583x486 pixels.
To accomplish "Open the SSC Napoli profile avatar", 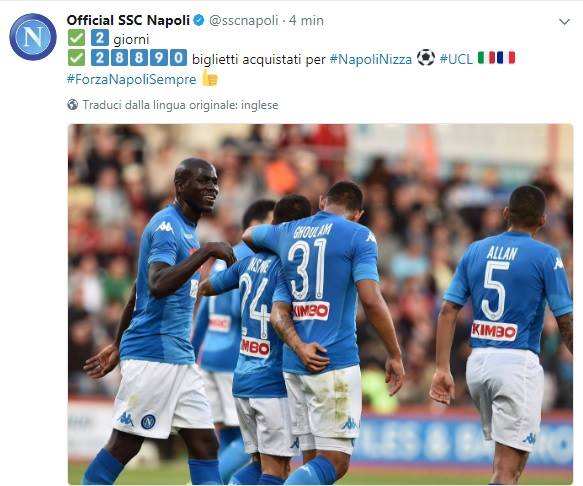I will [33, 37].
